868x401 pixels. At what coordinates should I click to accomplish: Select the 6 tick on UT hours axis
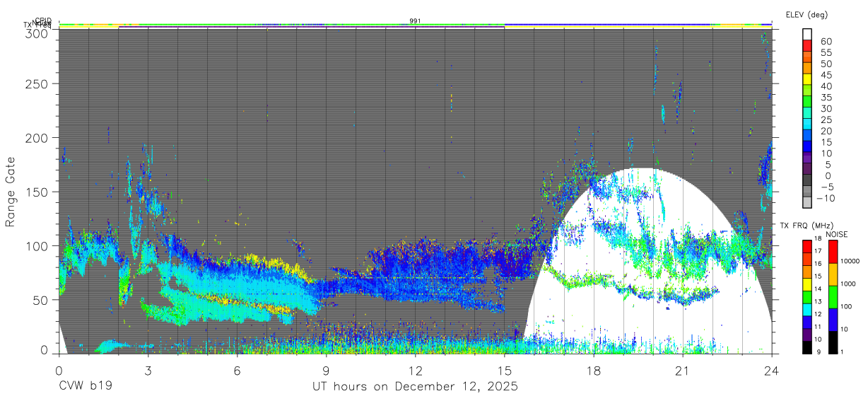point(237,370)
